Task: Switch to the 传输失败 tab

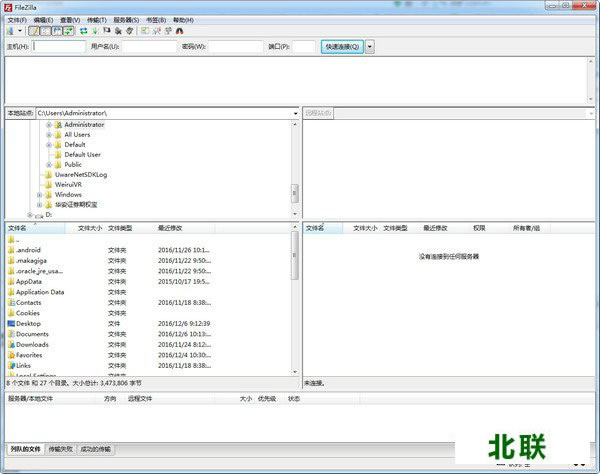Action: click(x=60, y=449)
